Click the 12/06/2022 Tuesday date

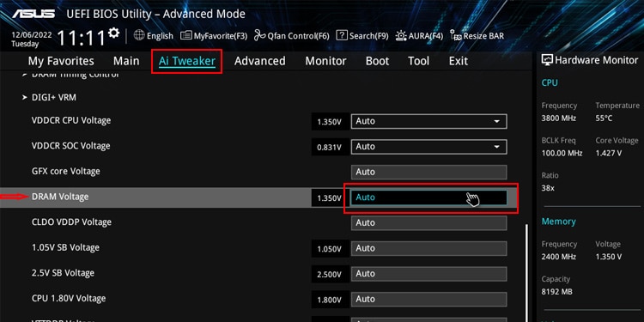(x=32, y=39)
